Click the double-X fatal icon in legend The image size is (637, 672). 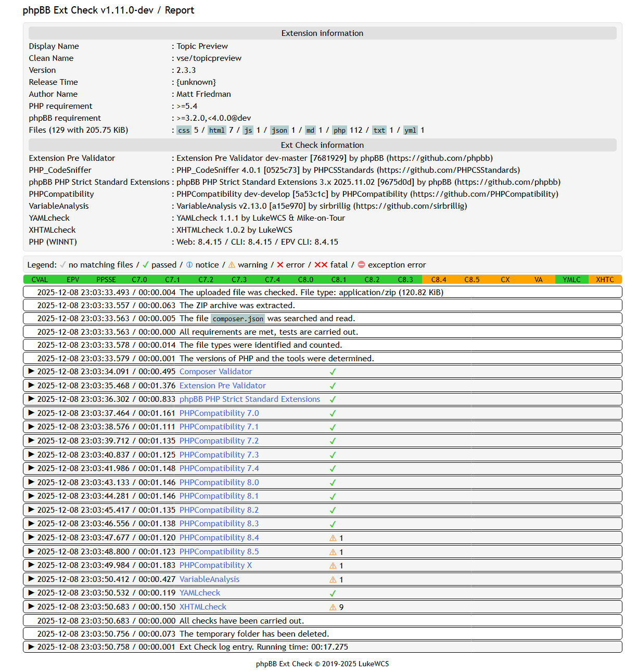tap(321, 264)
